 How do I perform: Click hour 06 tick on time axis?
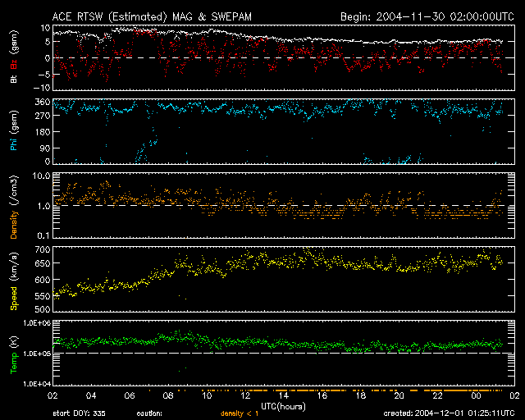click(129, 395)
